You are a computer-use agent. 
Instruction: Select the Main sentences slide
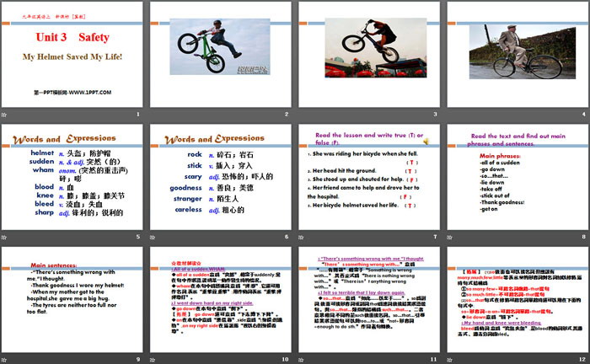pos(73,299)
